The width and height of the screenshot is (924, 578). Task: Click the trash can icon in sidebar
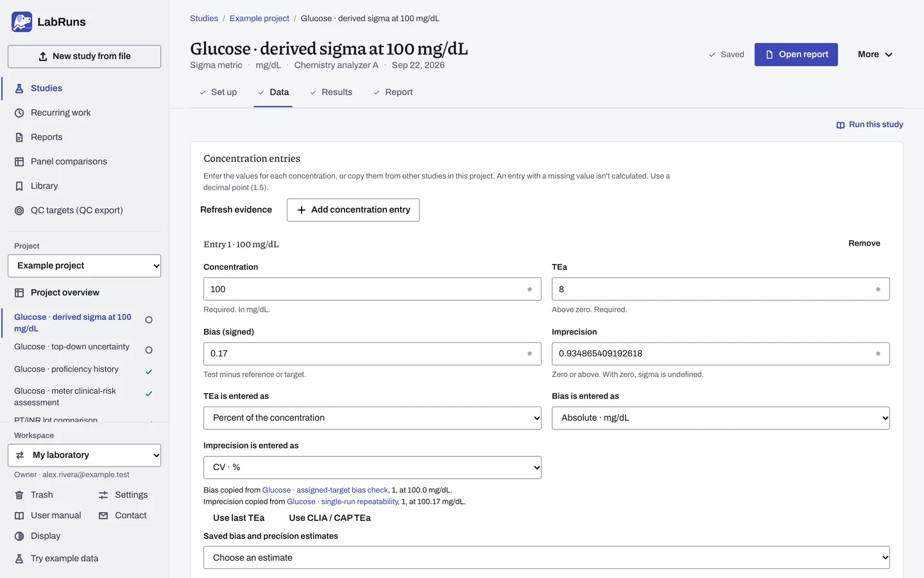(x=19, y=495)
